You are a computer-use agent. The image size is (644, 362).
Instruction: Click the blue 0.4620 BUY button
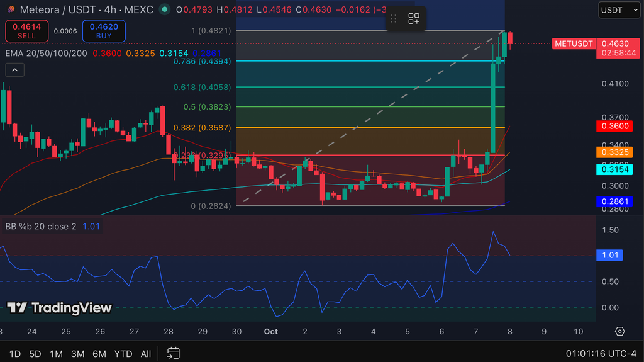tap(104, 31)
